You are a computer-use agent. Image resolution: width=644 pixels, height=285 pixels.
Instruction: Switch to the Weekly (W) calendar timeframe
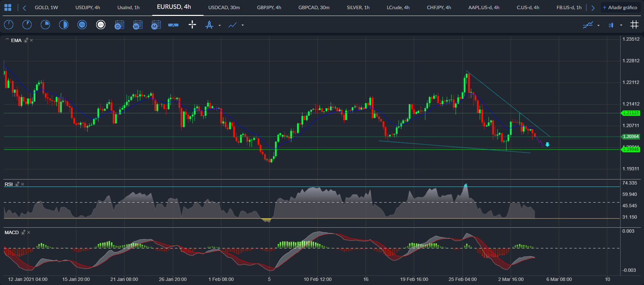[137, 25]
